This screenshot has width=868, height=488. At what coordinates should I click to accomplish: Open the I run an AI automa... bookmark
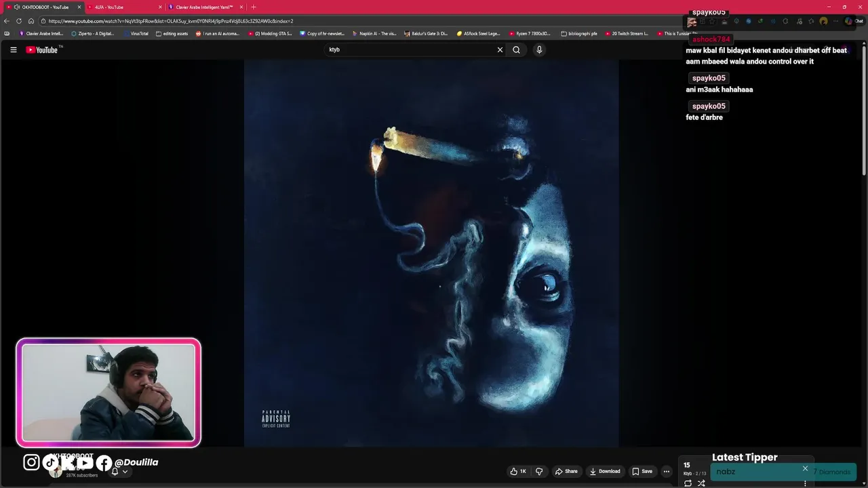point(218,33)
